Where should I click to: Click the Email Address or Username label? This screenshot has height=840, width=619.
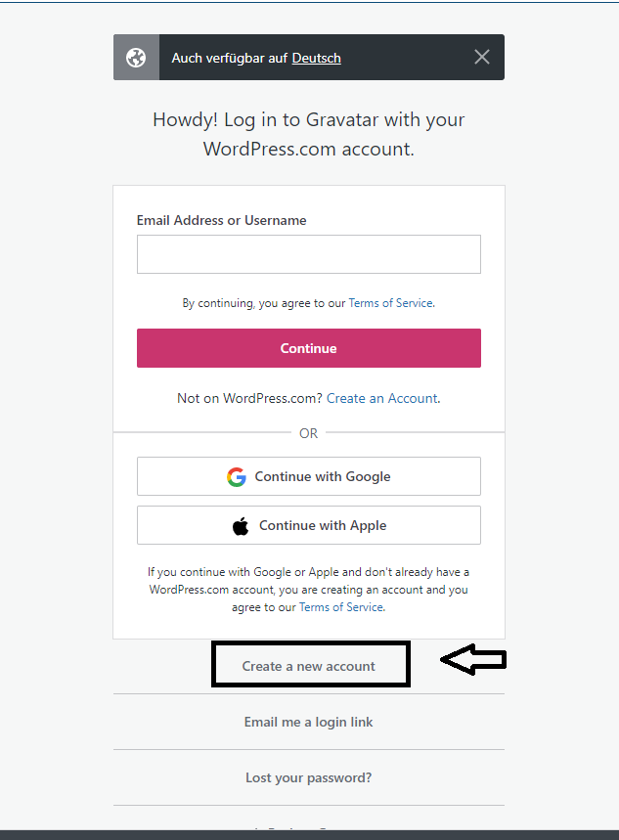pos(221,220)
